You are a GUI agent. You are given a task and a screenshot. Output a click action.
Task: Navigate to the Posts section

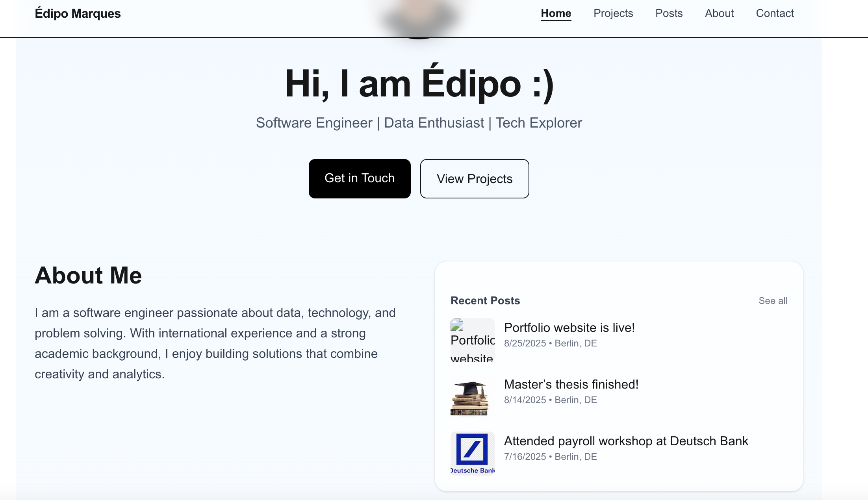669,13
